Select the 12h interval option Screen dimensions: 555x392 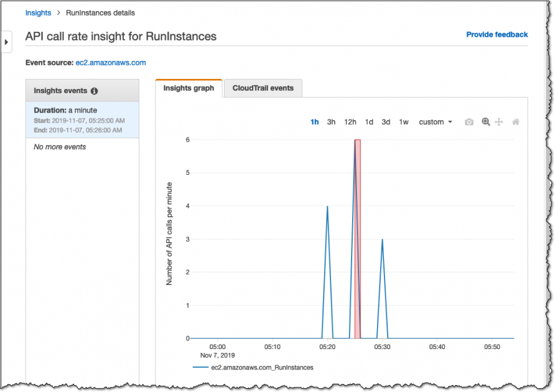(350, 122)
